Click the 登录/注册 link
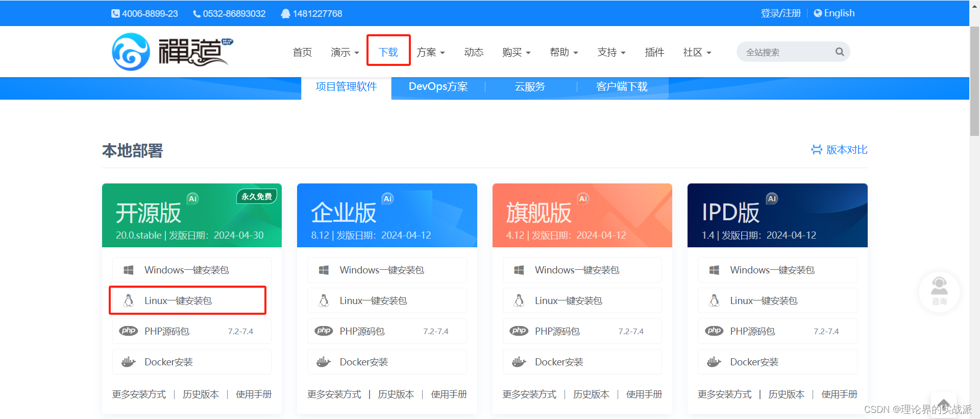980x419 pixels. click(780, 13)
